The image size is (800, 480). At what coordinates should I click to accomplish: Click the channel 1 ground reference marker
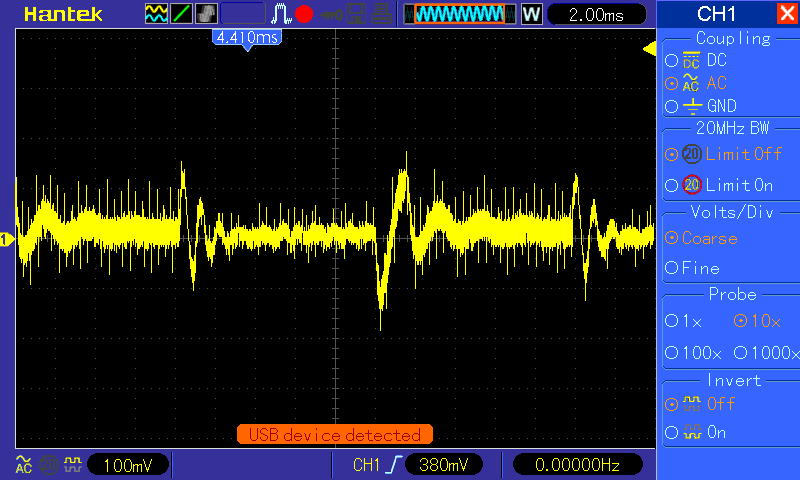(7, 239)
